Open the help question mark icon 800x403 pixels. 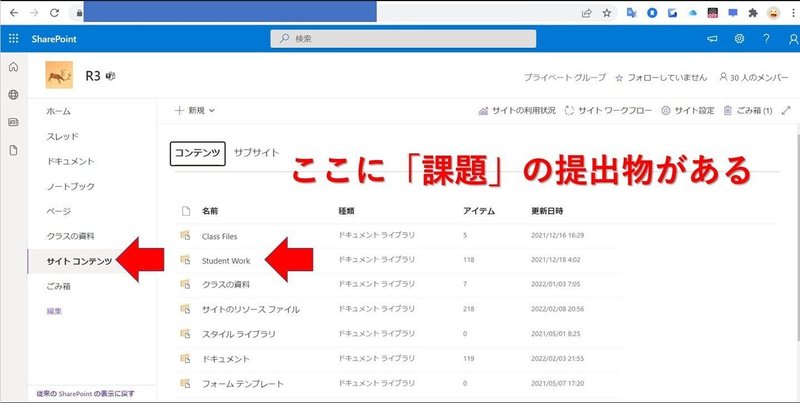coord(766,39)
